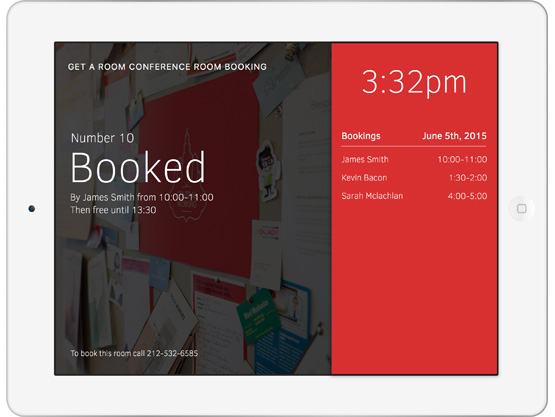555x417 pixels.
Task: Select the 3:32pm clock display
Action: coord(414,83)
